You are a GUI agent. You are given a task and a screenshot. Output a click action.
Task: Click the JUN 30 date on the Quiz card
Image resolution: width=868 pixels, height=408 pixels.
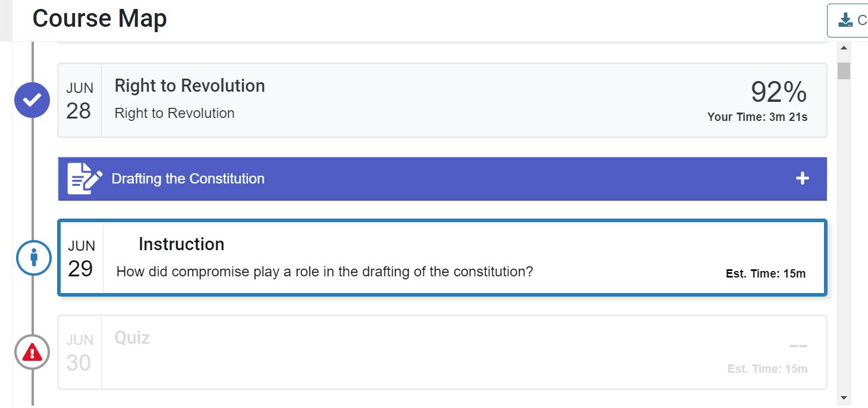click(x=79, y=353)
